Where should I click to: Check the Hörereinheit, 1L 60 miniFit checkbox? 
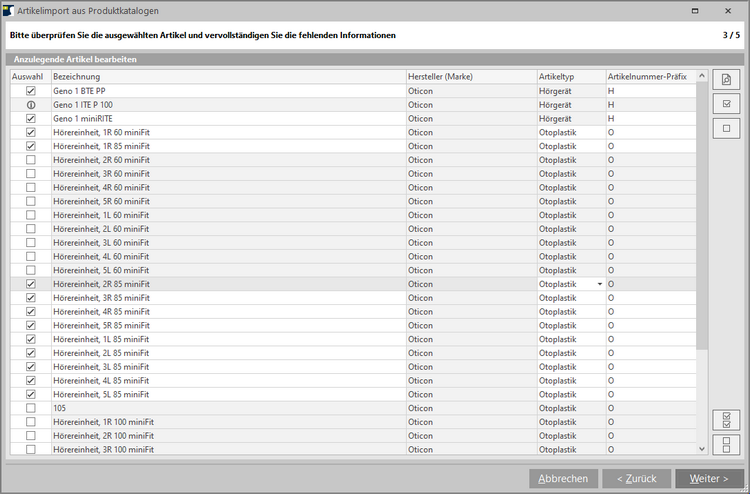pyautogui.click(x=31, y=215)
